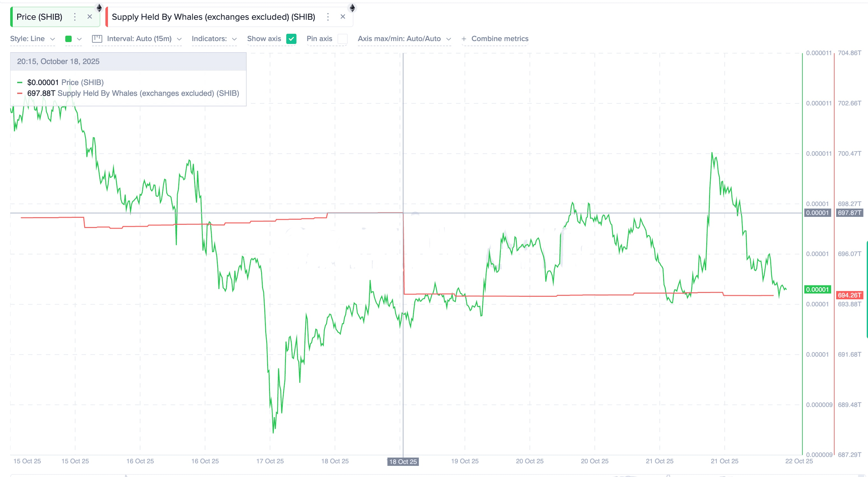The height and width of the screenshot is (477, 868).
Task: Uncheck the Show axis checkbox
Action: [291, 39]
